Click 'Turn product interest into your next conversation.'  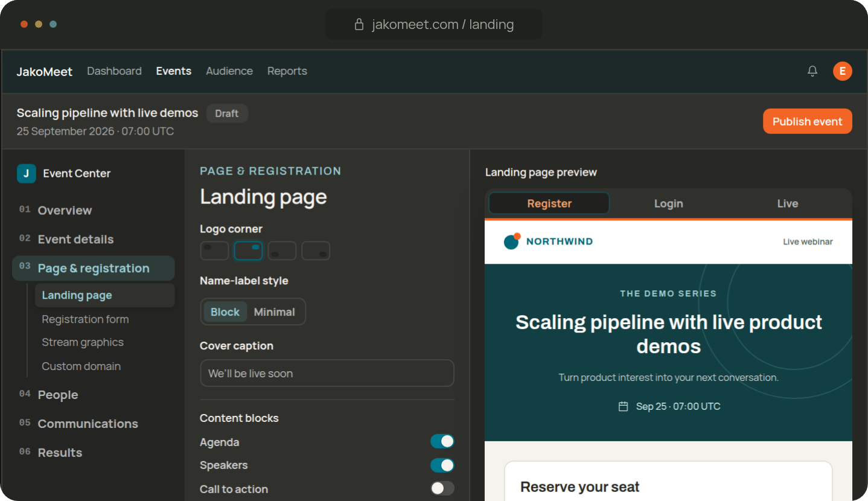(x=668, y=377)
